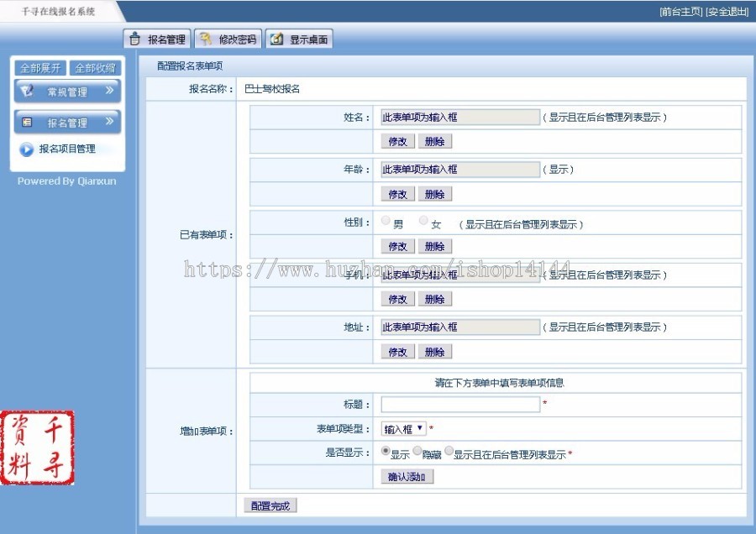Click the 显示桌面 desktop icon
This screenshot has width=756, height=534.
point(276,38)
